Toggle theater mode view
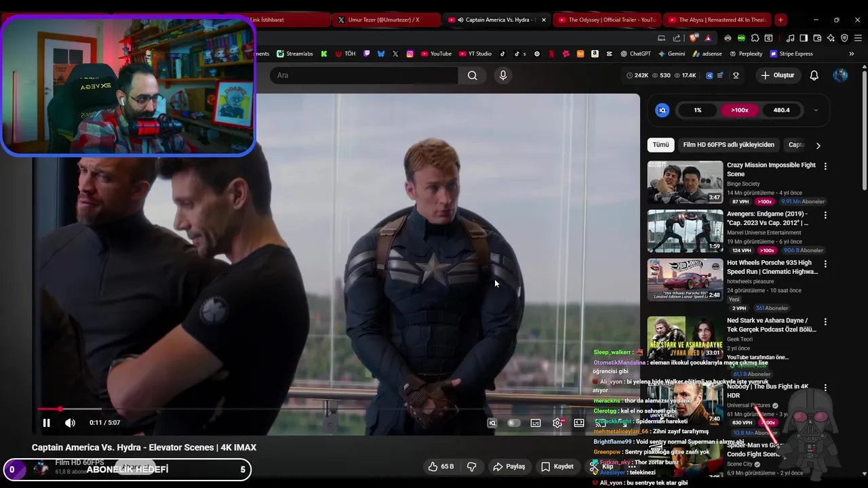The width and height of the screenshot is (868, 488). pos(579,423)
